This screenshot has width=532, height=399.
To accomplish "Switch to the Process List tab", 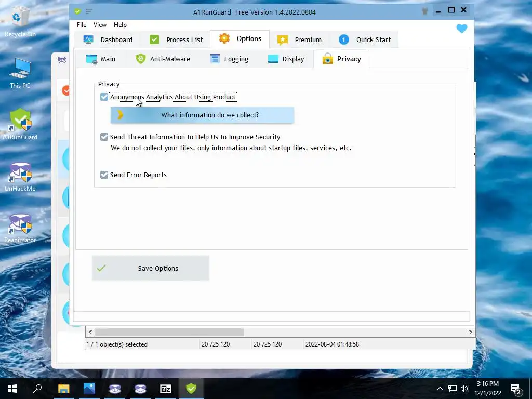I will pos(176,39).
